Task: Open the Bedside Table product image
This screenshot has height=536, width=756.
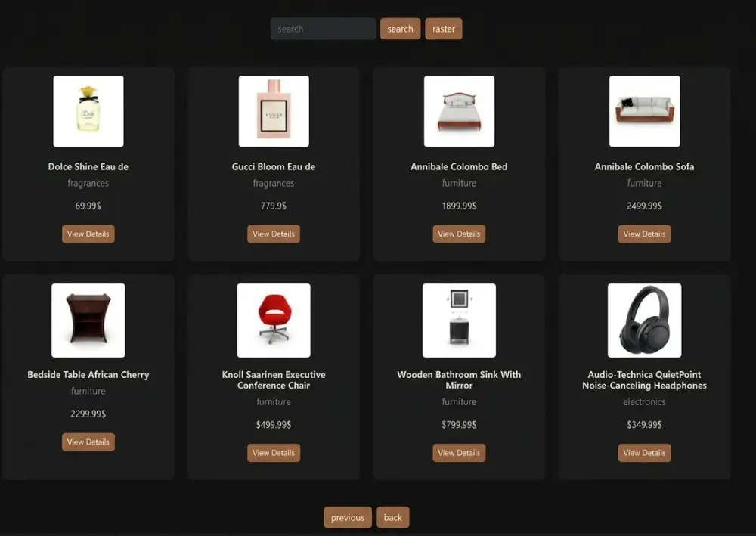Action: (x=88, y=321)
